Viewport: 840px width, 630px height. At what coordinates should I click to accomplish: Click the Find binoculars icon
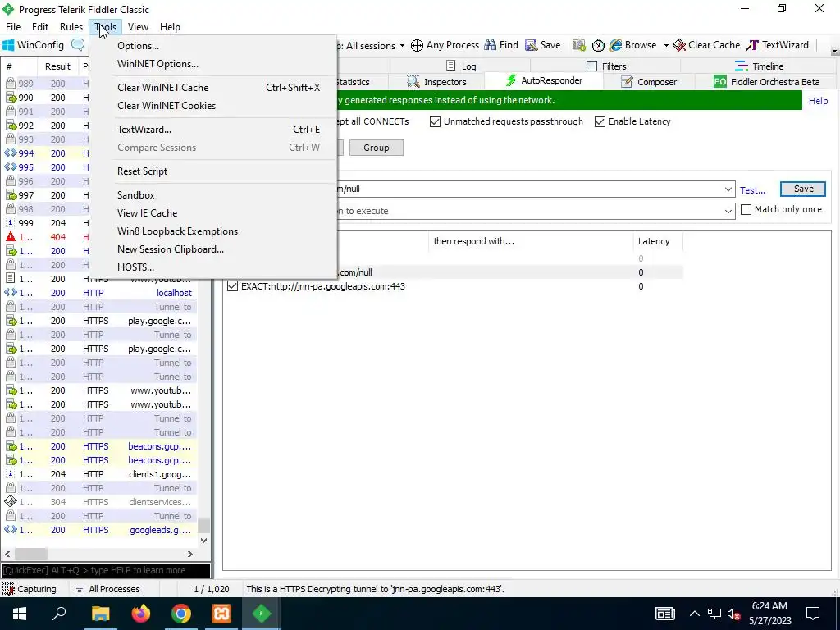click(491, 45)
